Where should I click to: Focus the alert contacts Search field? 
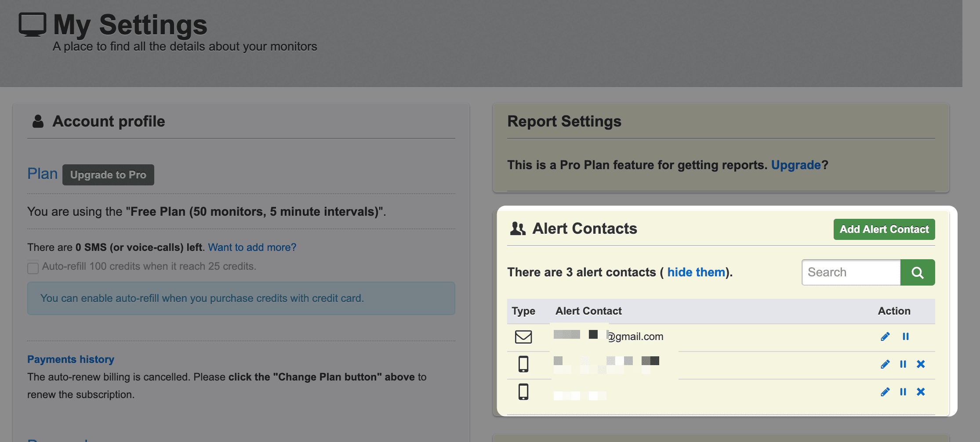[851, 272]
